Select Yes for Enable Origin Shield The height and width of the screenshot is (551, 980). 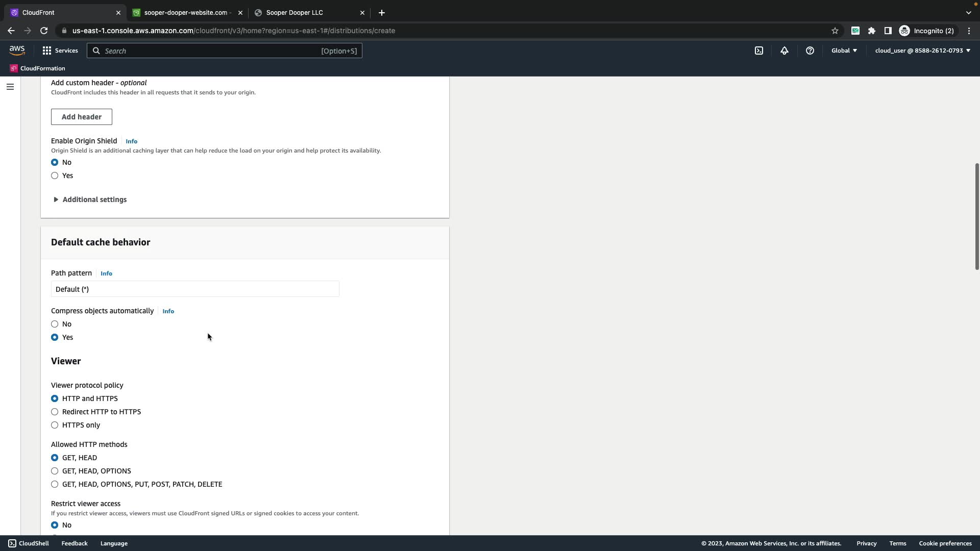click(55, 176)
